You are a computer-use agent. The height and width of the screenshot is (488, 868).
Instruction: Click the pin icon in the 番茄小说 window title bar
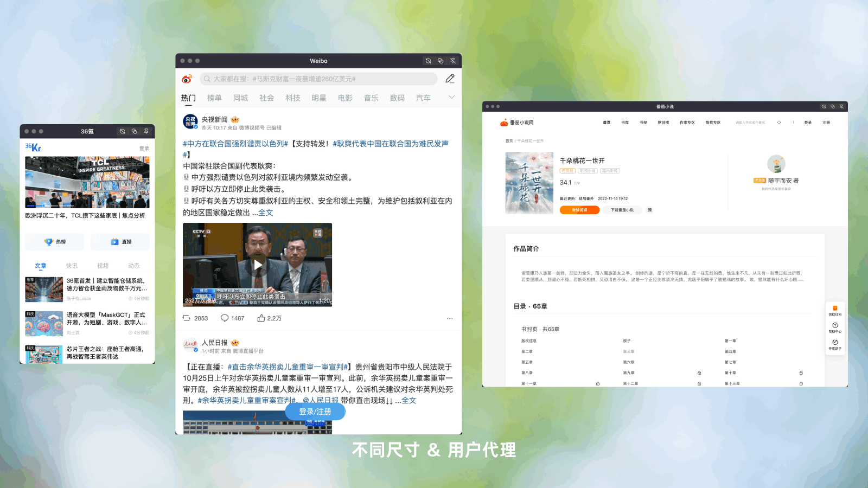tap(841, 106)
